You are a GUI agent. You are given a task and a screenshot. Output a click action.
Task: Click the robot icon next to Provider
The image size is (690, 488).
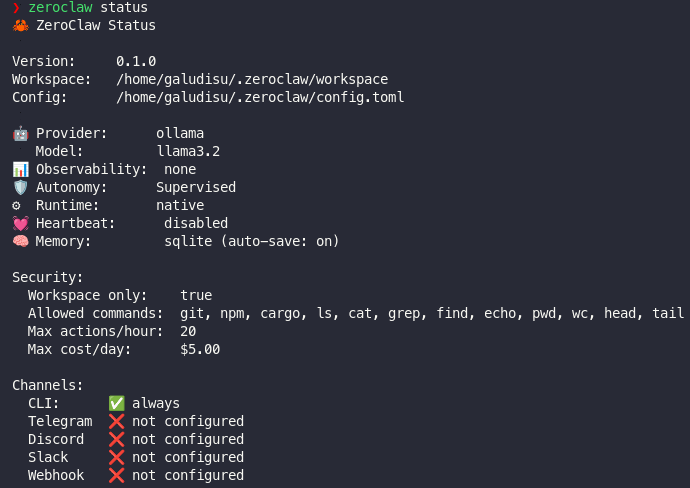20,133
